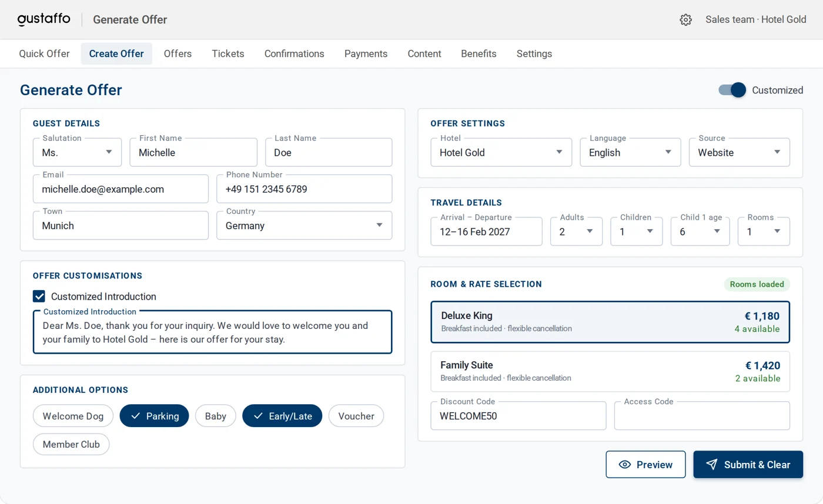Click the '€ 1,420' price text
Screen dimensions: 823x504
(x=762, y=365)
